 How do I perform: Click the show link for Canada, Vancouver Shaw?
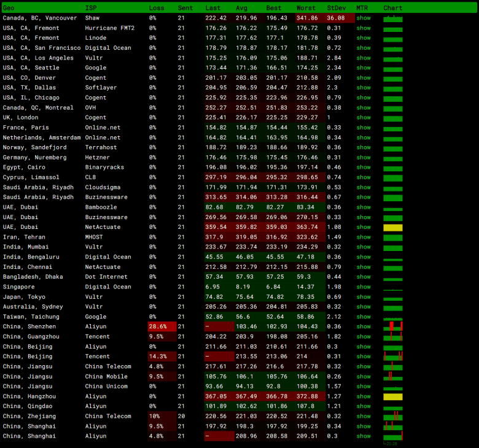click(364, 18)
